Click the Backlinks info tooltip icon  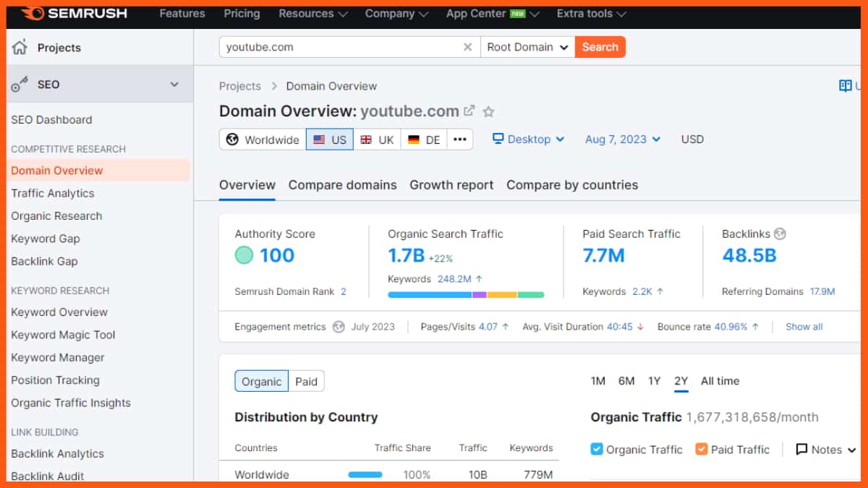(780, 234)
